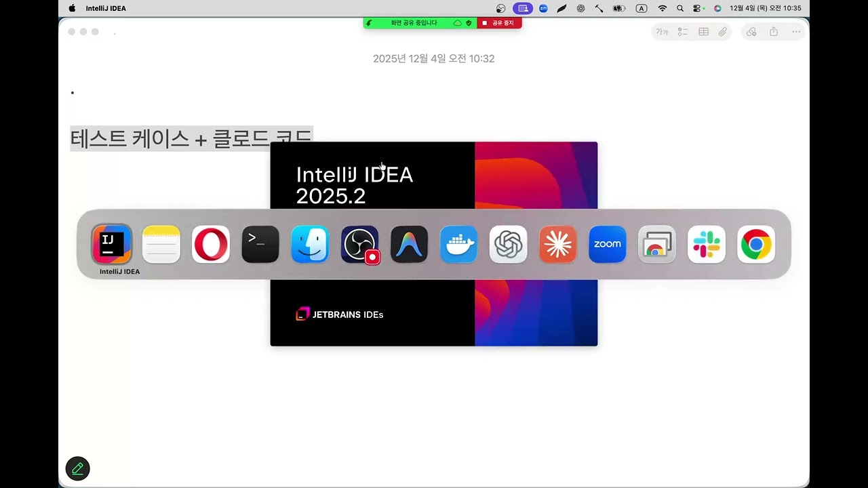This screenshot has width=868, height=488.
Task: Open the more options (ellipsis) in Notes toolbar
Action: click(796, 32)
